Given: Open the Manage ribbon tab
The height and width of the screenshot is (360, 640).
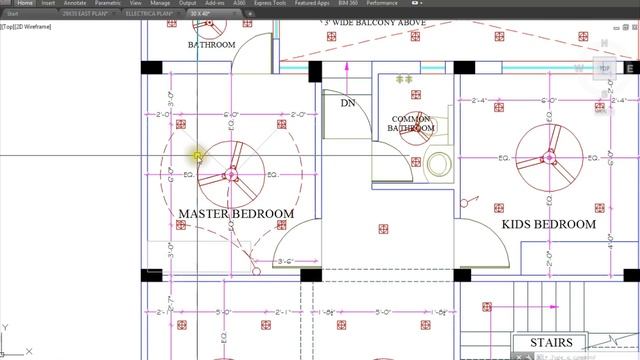Looking at the screenshot, I should 160,3.
